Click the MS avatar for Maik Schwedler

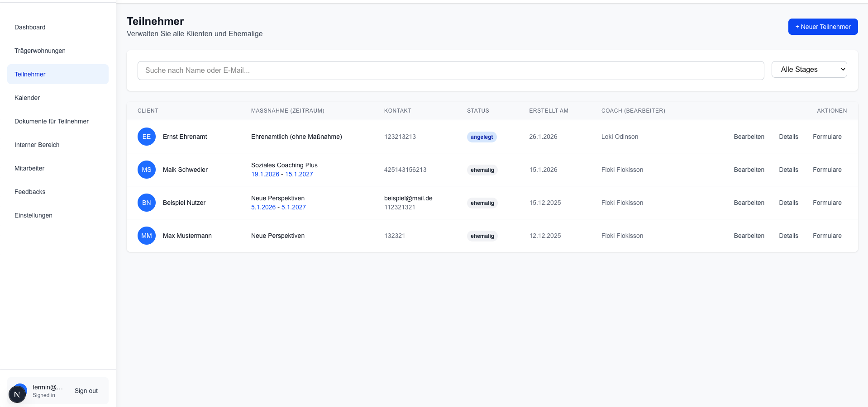click(146, 170)
